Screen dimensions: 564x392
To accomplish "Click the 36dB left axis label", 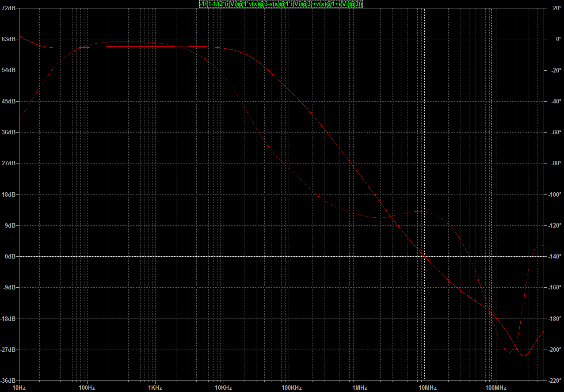I will coord(8,132).
